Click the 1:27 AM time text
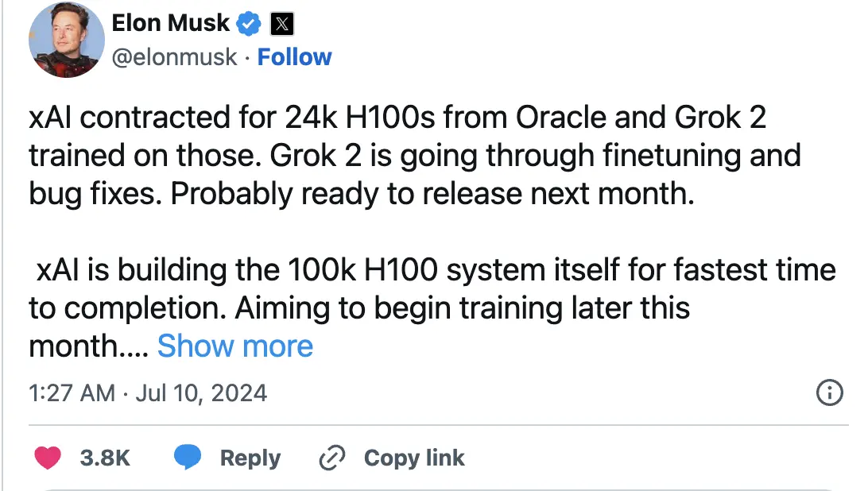The width and height of the screenshot is (868, 491). [72, 393]
